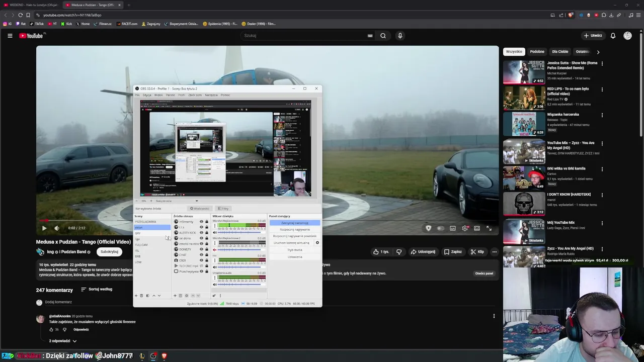Open OBS Plik menu

point(137,95)
